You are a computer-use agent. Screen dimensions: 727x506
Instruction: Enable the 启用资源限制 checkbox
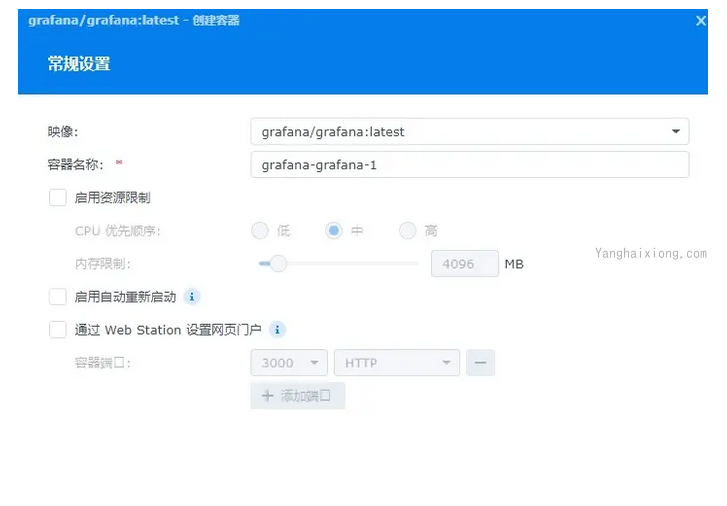point(58,198)
